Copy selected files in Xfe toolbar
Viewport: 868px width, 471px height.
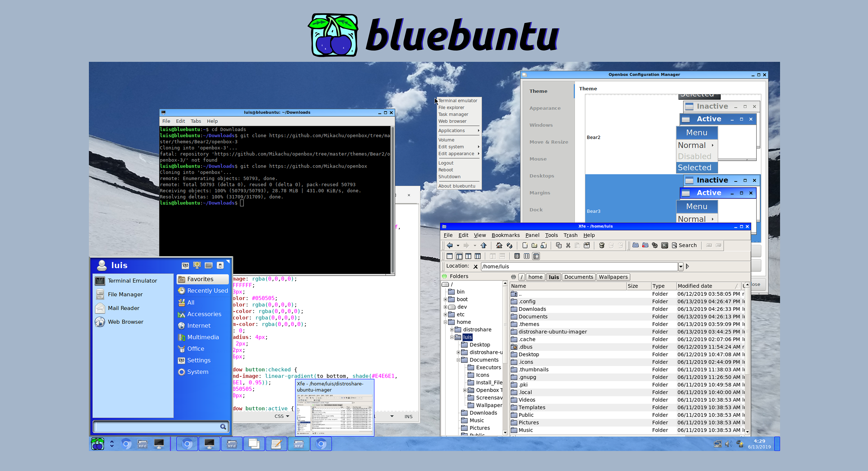click(x=558, y=245)
